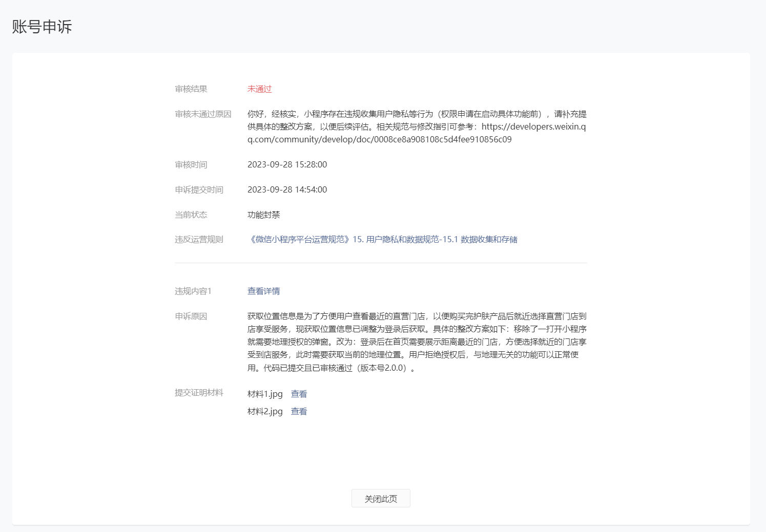Click the 当前状态 label
The height and width of the screenshot is (532, 766).
click(x=191, y=215)
